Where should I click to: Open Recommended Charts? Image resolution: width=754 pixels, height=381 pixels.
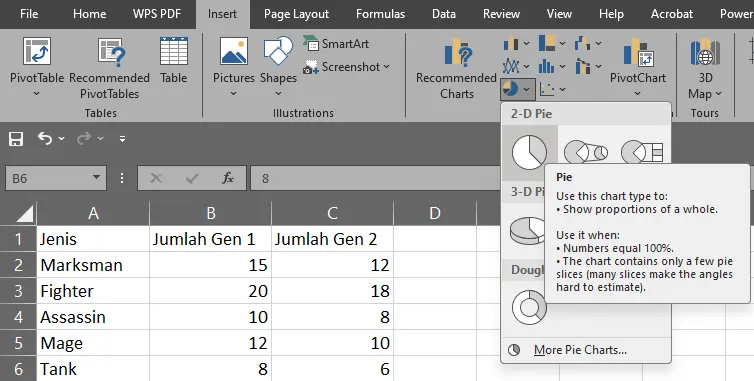tap(456, 68)
